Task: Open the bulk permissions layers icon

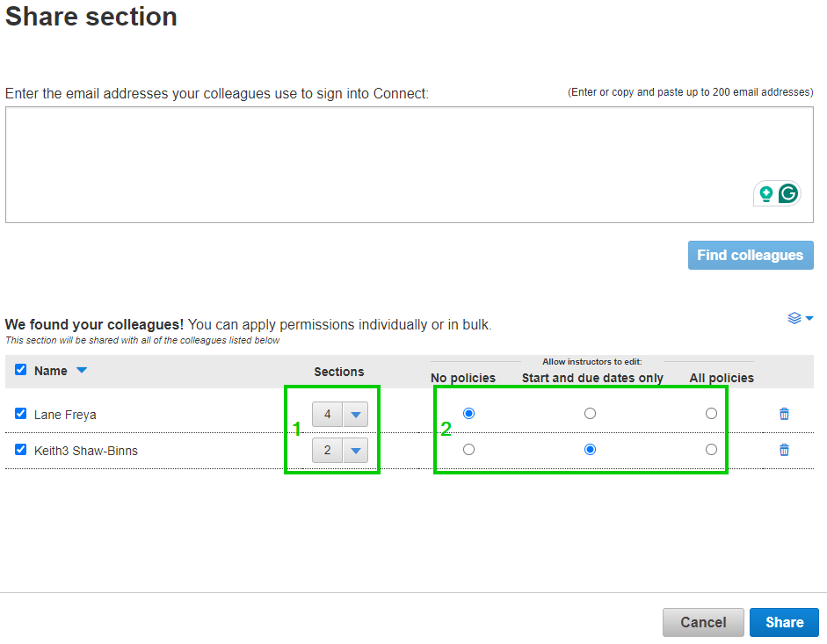Action: click(x=800, y=318)
